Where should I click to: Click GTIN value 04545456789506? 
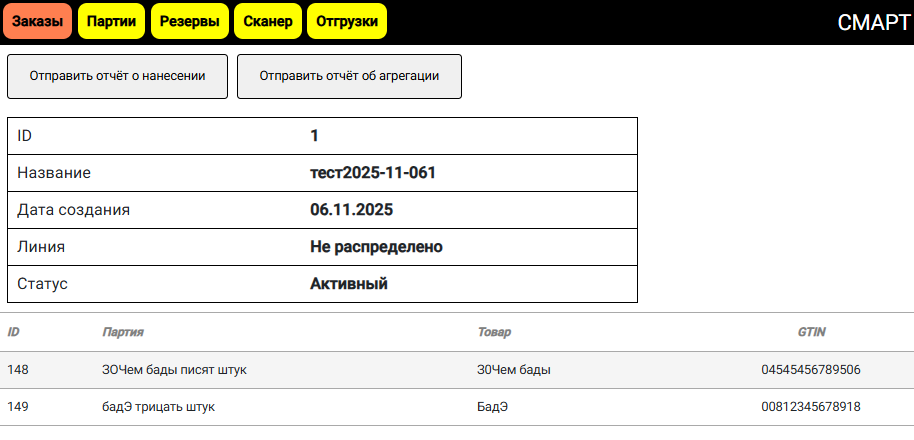pos(811,370)
